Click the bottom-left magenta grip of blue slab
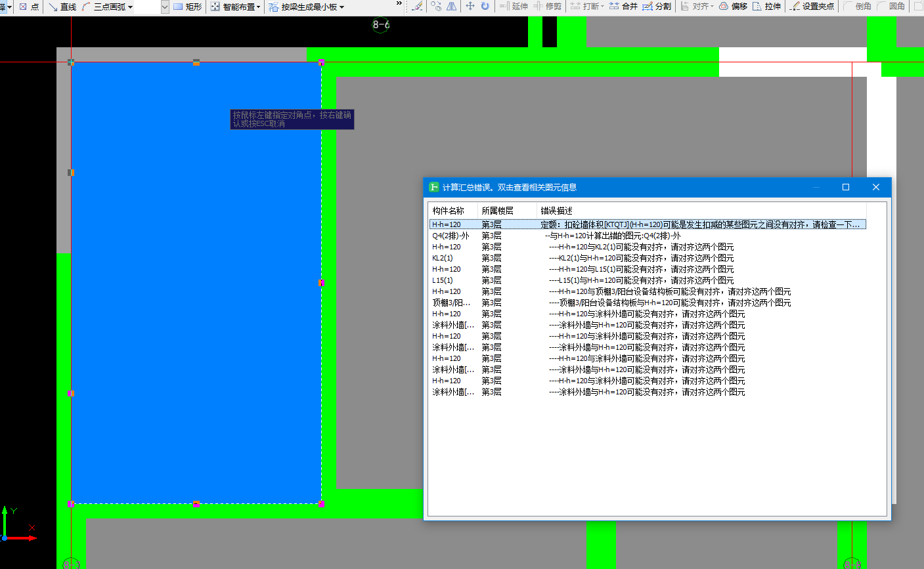This screenshot has width=924, height=569. [x=71, y=504]
